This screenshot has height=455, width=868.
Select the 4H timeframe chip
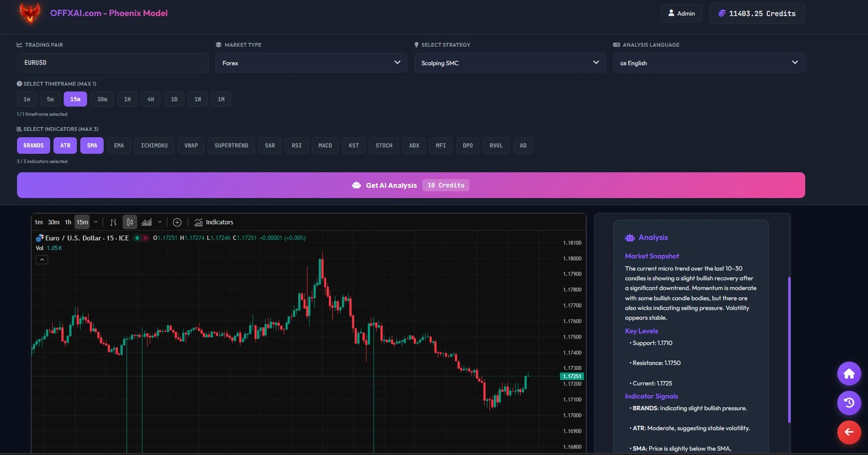[x=151, y=99]
